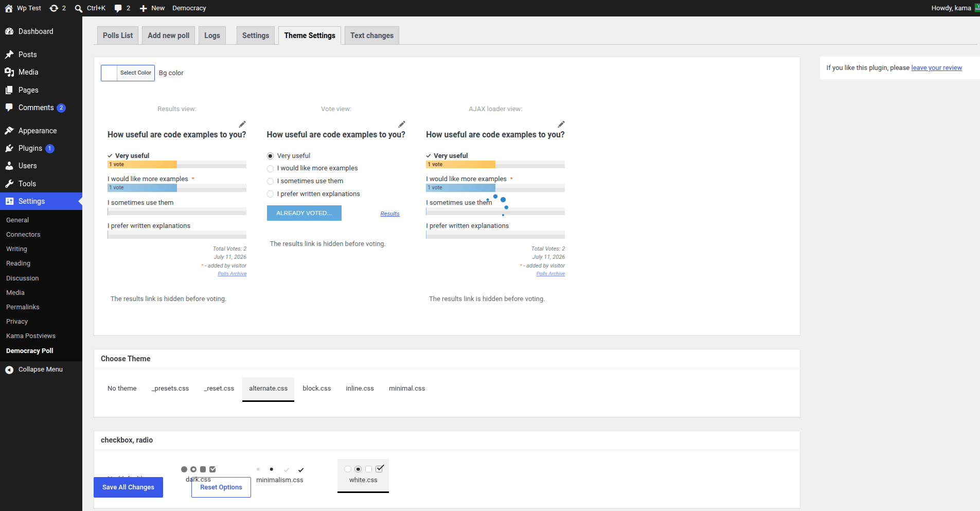Screen dimensions: 980x511
Task: Open Polls Archive link in AJAX loader view
Action: coord(550,274)
